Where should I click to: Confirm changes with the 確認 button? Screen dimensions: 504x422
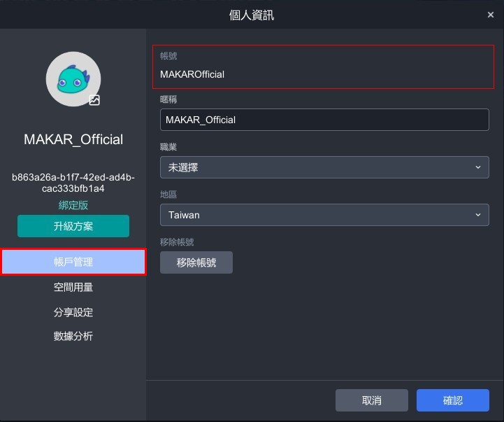(452, 400)
